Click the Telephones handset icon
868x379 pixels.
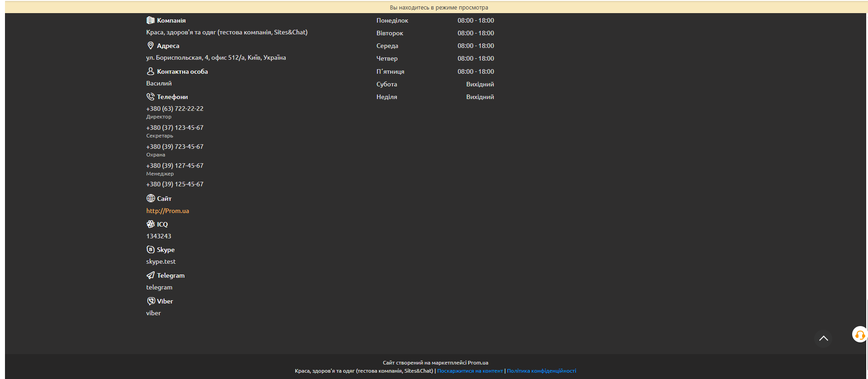pyautogui.click(x=151, y=97)
